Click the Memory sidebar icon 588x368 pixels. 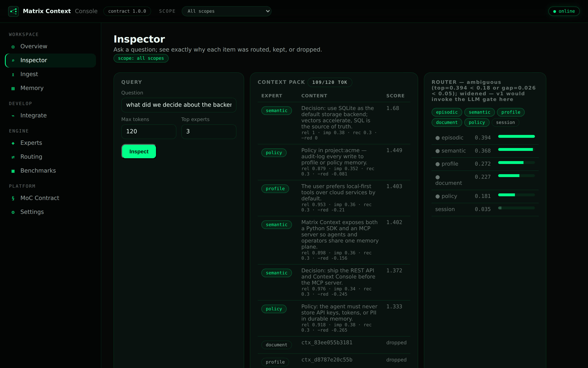tap(13, 88)
